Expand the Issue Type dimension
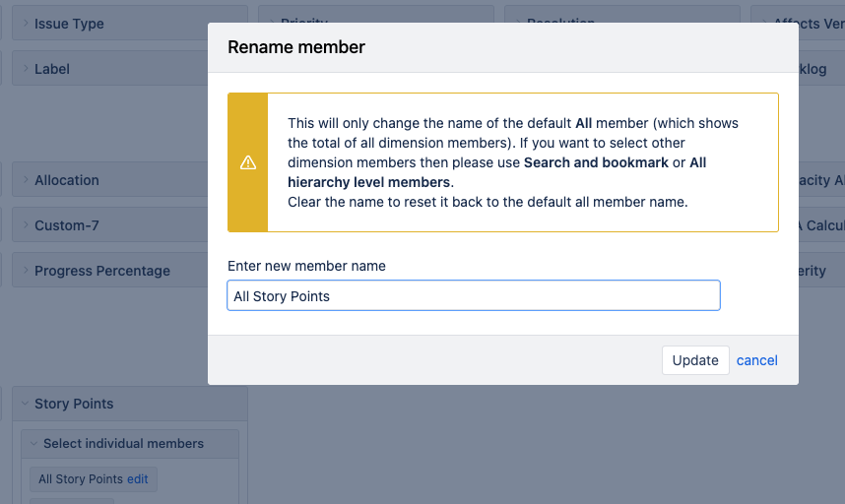845x504 pixels. [69, 24]
